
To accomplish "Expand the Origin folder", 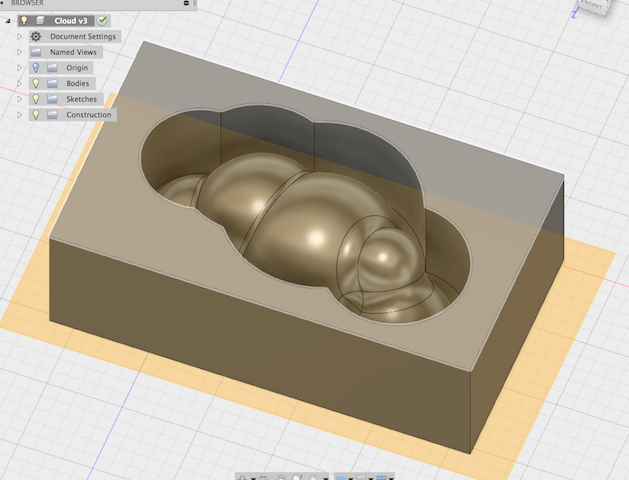I will [19, 68].
